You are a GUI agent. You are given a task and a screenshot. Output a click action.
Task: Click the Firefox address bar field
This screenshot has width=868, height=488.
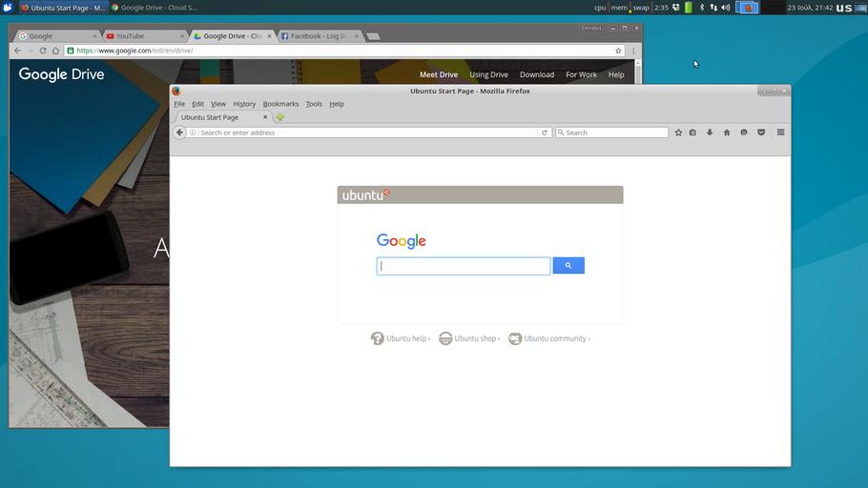(367, 132)
